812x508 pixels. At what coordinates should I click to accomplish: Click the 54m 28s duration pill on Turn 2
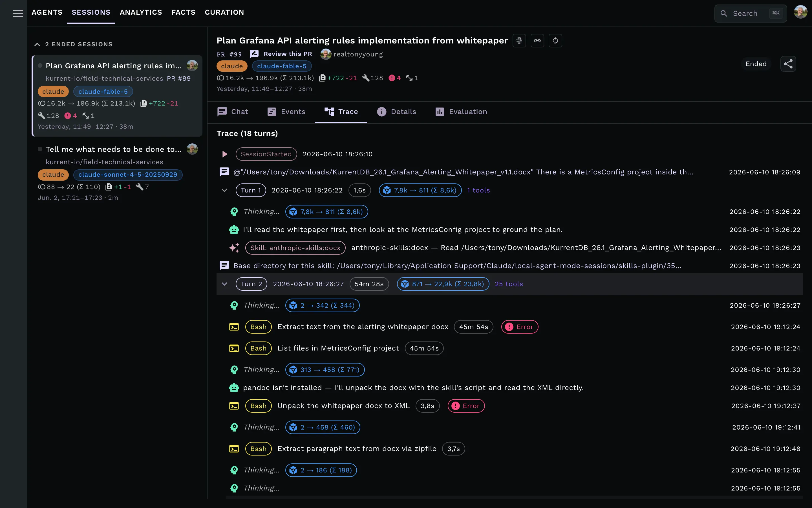click(369, 284)
